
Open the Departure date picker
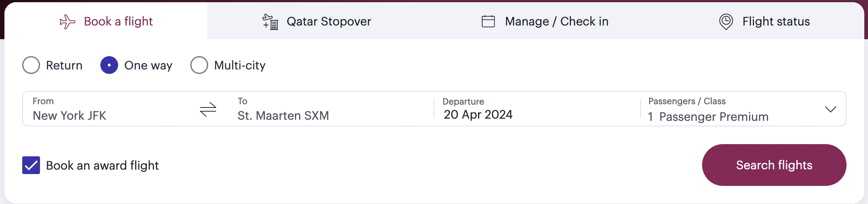pos(478,115)
